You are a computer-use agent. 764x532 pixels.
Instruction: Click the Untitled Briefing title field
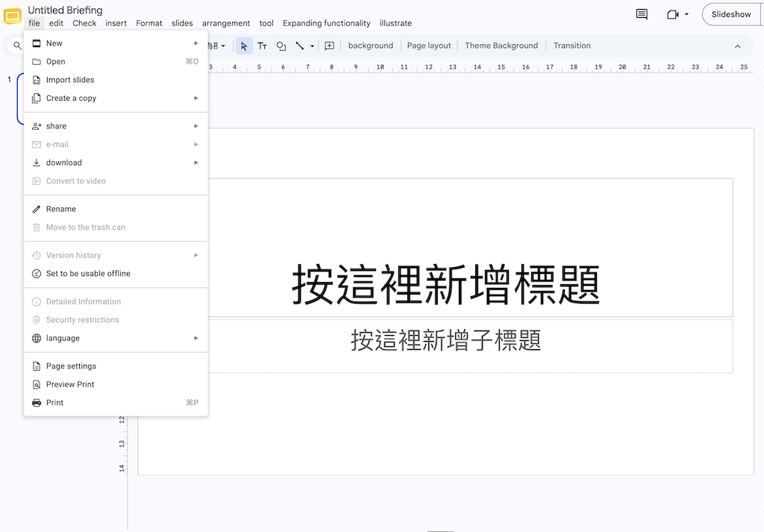[x=66, y=10]
